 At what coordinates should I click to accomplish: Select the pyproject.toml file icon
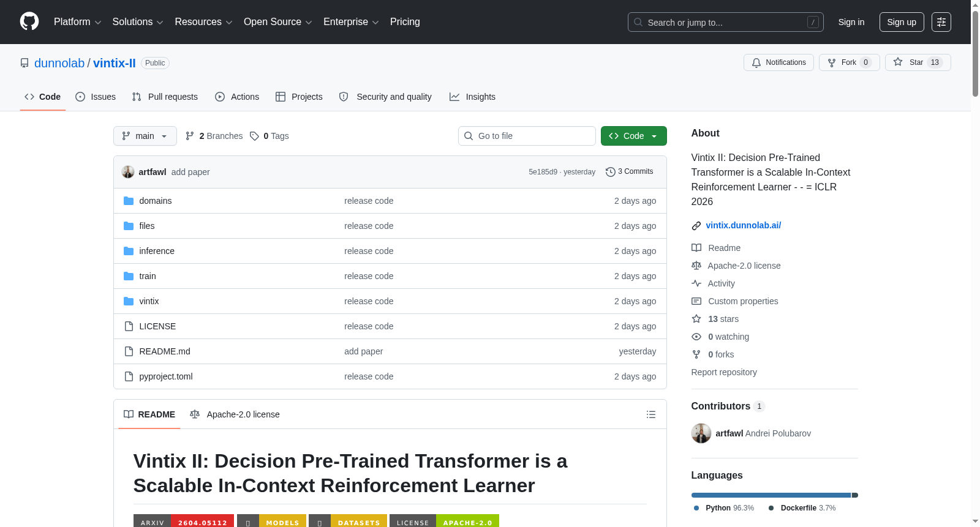pos(129,376)
